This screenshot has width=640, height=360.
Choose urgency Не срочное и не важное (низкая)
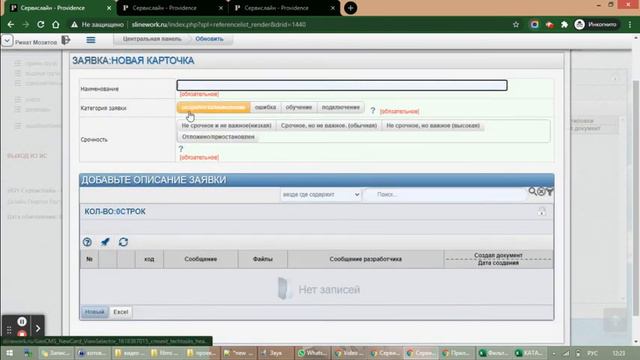pos(227,126)
